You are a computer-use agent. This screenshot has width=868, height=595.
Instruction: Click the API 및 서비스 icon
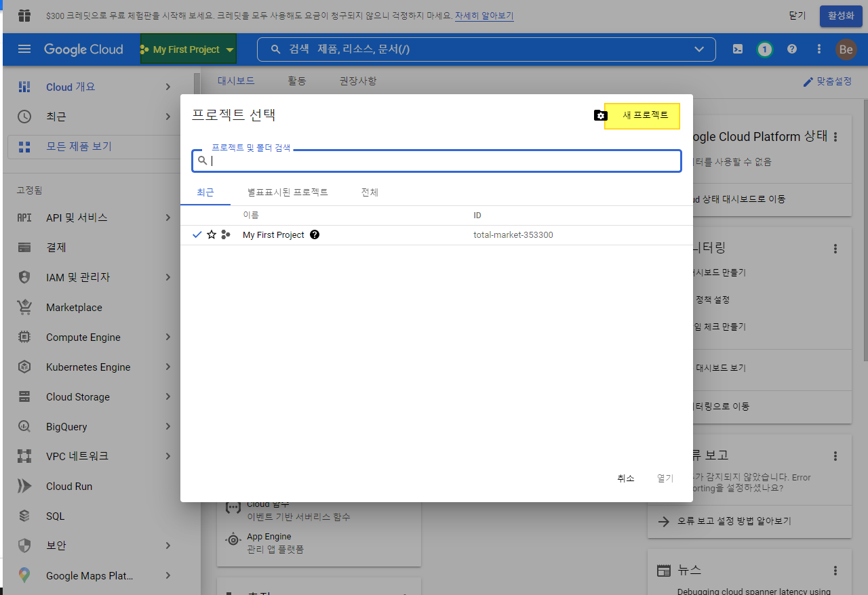click(24, 218)
